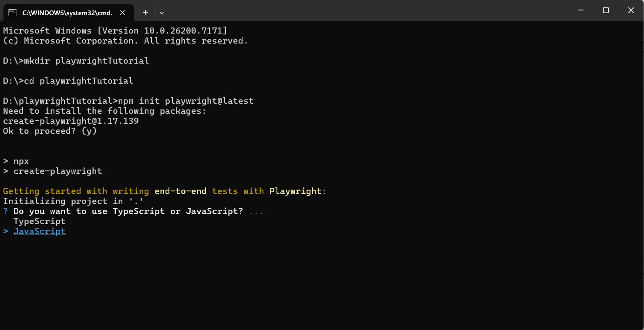
Task: Select the C:\WINDOWS\system32\cmd. tab
Action: (67, 13)
